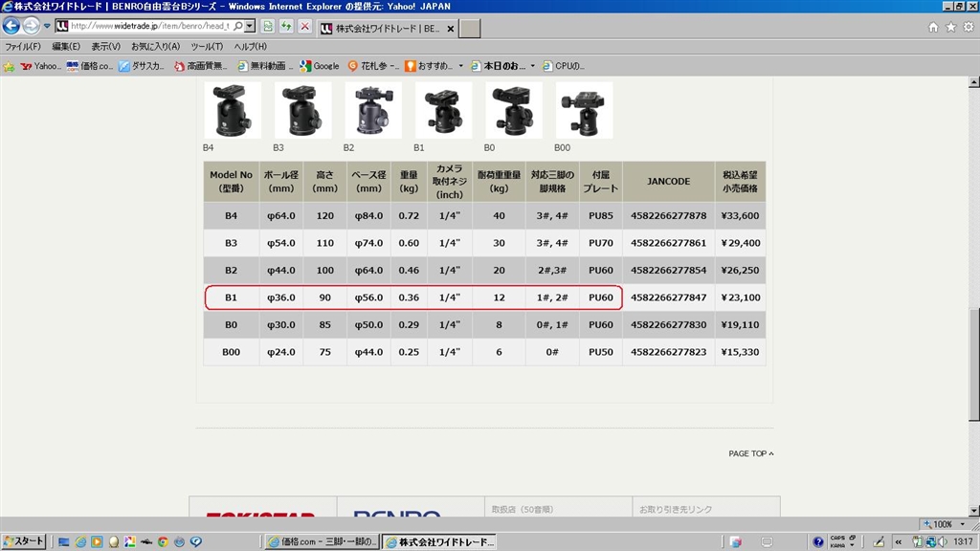Open the 価格.com favorites bar bookmark
The height and width of the screenshot is (551, 980).
(89, 66)
